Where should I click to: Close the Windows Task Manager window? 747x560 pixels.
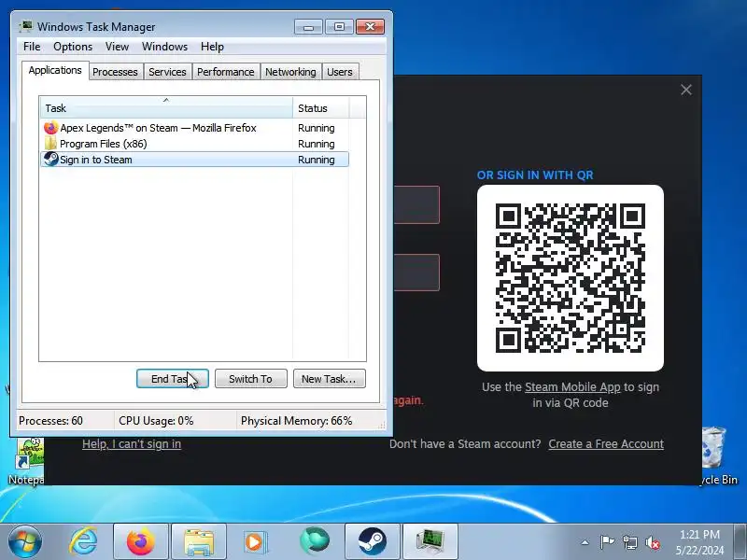coord(370,27)
